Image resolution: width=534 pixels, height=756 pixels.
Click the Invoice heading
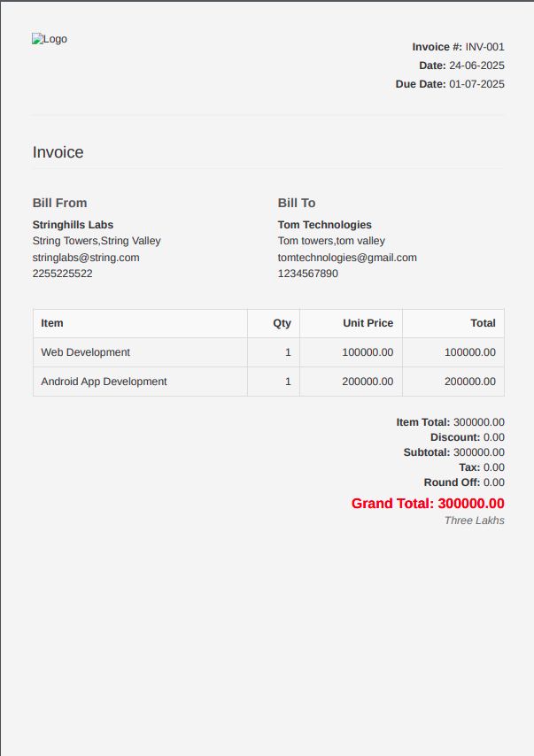[x=58, y=152]
